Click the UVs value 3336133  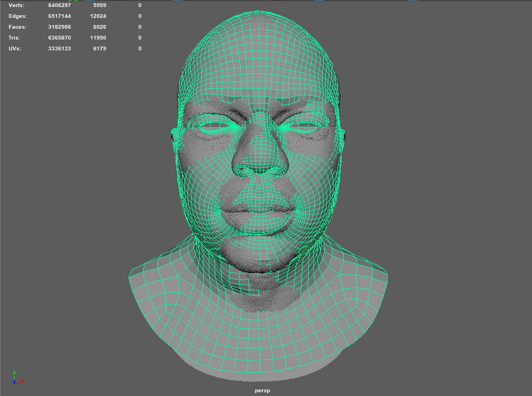[x=59, y=49]
